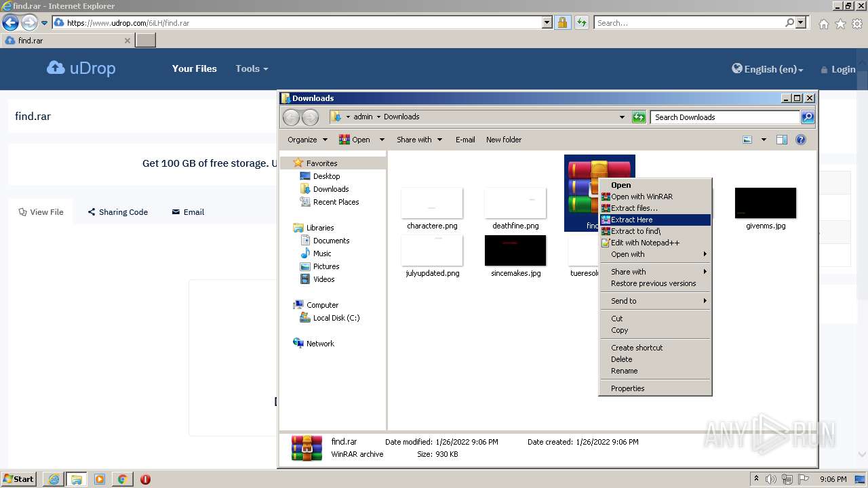Choose Properties in context menu
868x488 pixels.
(655, 388)
